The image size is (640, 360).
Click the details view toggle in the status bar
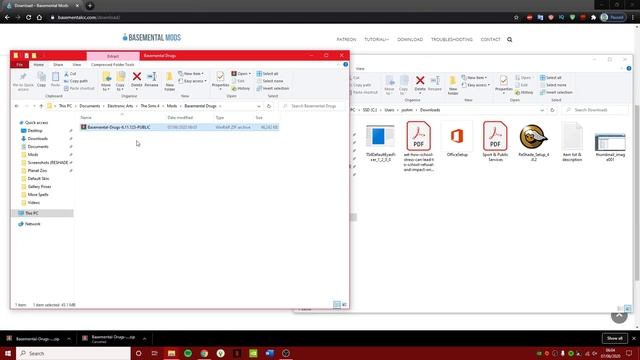337,304
